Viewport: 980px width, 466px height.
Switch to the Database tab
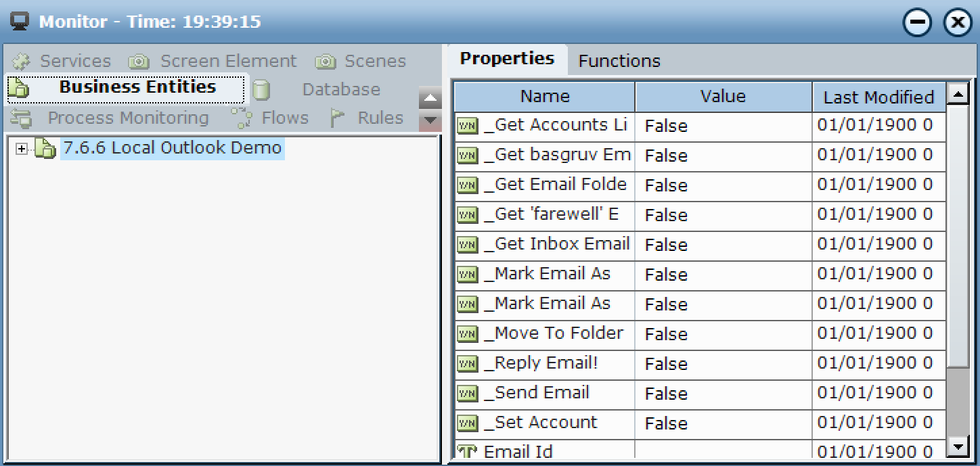340,90
